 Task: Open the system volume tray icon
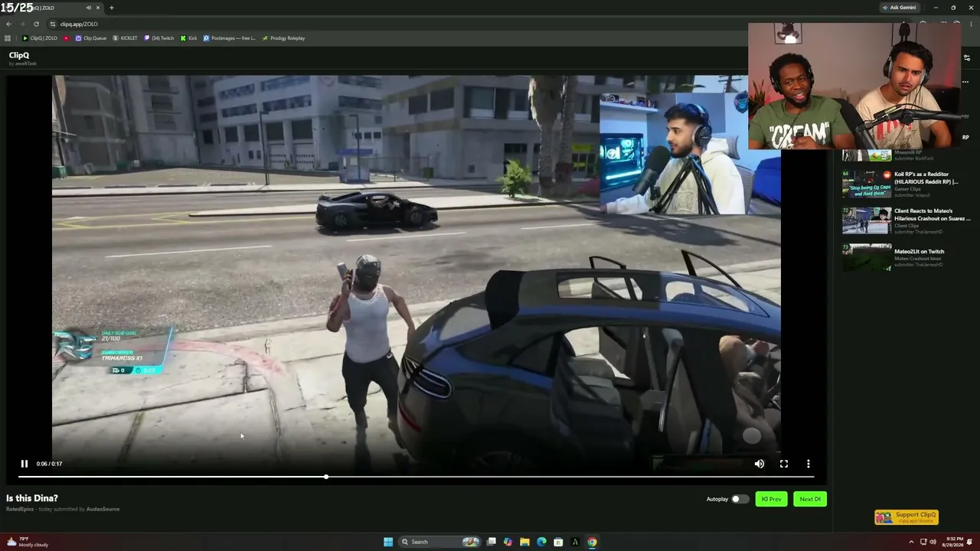pos(933,542)
